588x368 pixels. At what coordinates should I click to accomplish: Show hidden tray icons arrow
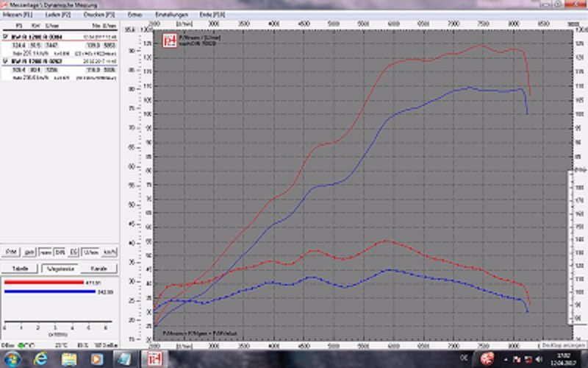[x=506, y=360]
